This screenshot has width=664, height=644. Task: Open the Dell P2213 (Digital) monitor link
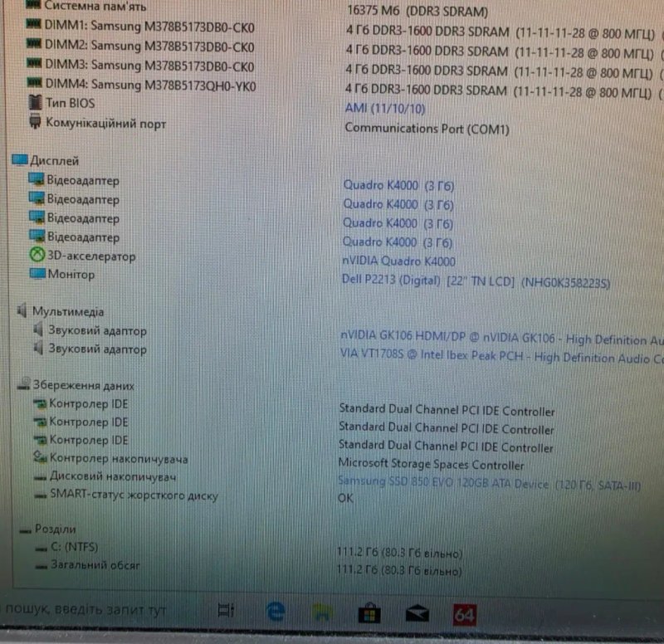pos(476,281)
